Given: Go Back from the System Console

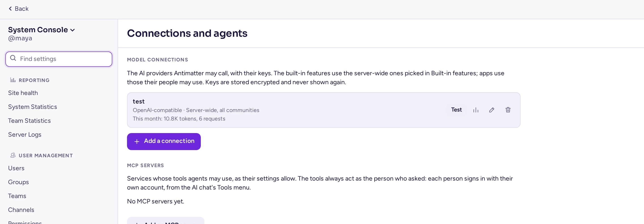Looking at the screenshot, I should point(19,9).
